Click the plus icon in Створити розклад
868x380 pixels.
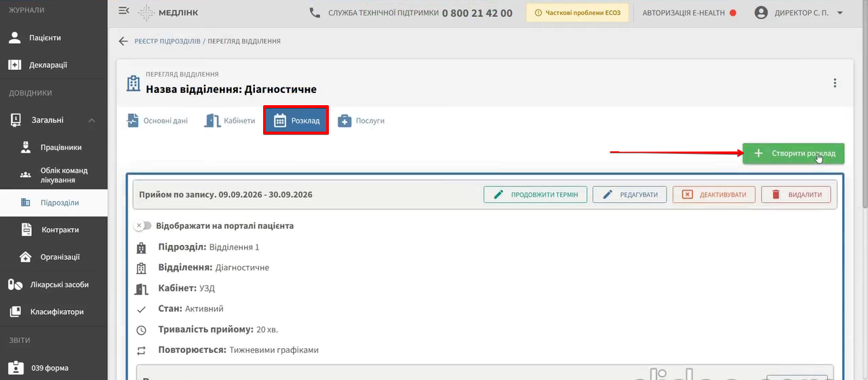tap(758, 153)
